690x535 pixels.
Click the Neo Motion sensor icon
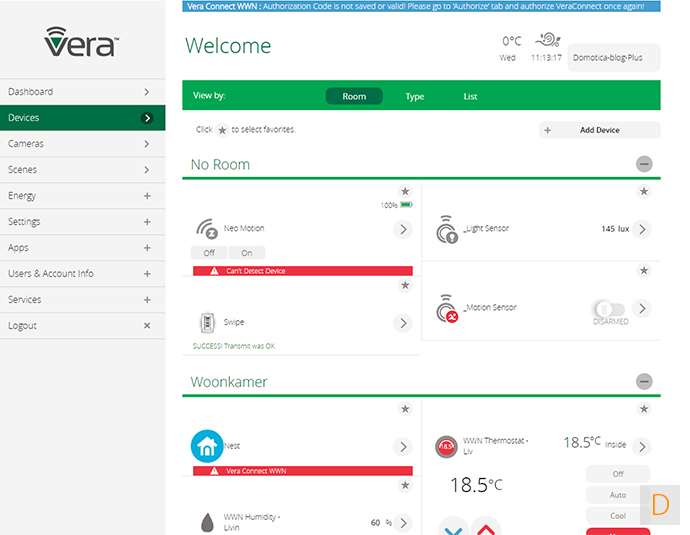pos(206,228)
